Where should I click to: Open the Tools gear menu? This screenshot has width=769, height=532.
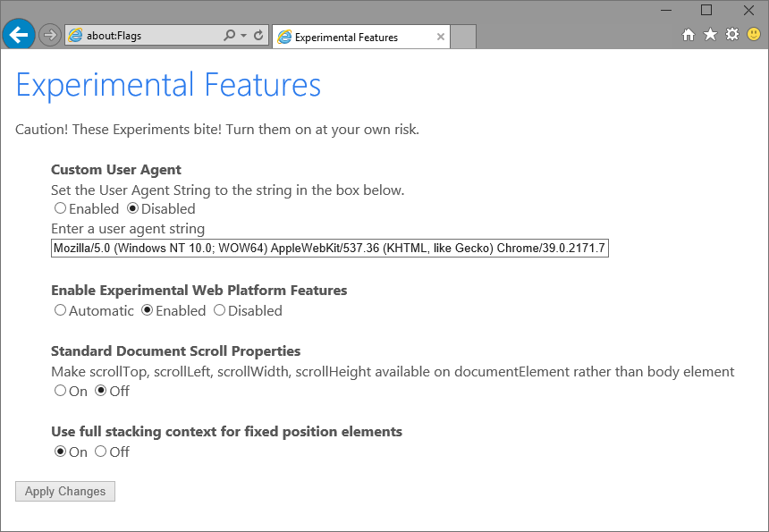click(731, 34)
